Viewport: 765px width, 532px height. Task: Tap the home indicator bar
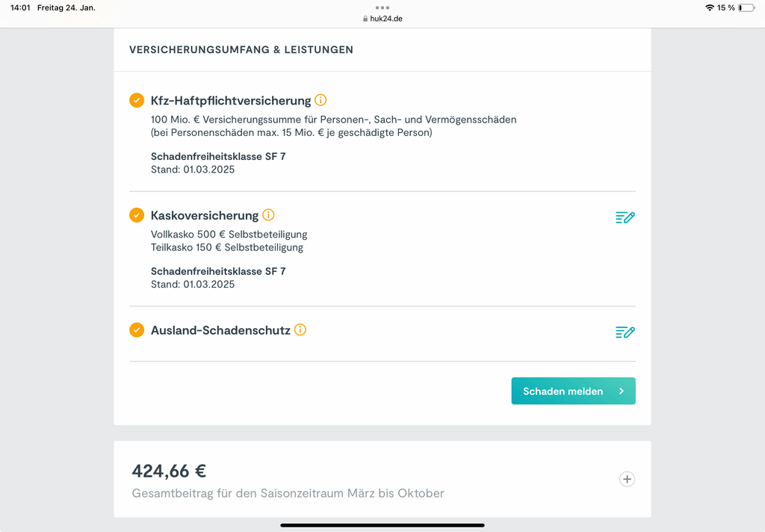tap(382, 526)
